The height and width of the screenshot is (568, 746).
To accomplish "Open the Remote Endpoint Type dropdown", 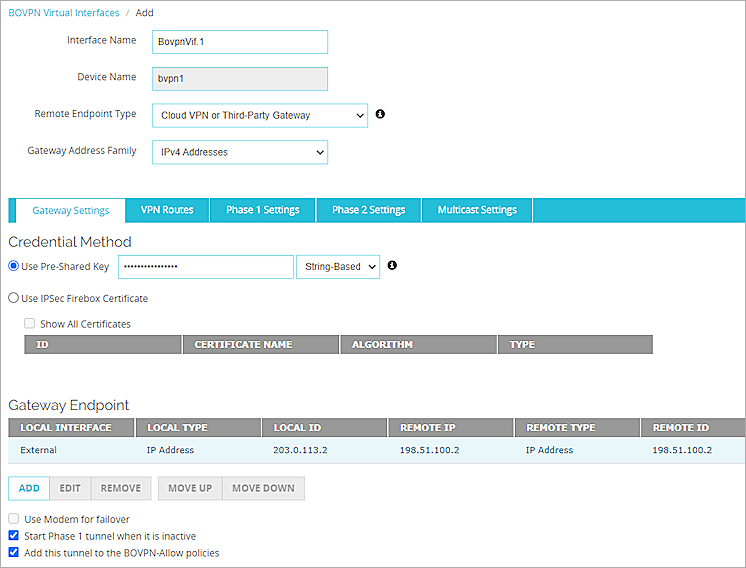I will point(260,116).
